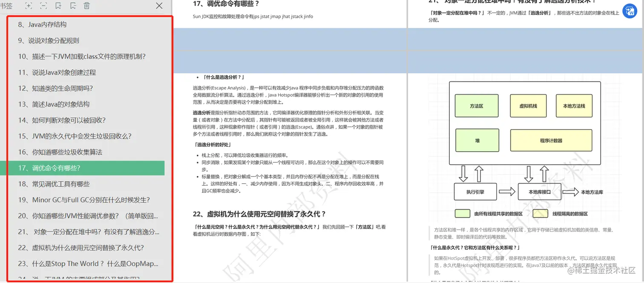Viewport: 644px width, 283px height.
Task: Click the yellow legend swatch 线程隔离的数据区
Action: pos(540,214)
